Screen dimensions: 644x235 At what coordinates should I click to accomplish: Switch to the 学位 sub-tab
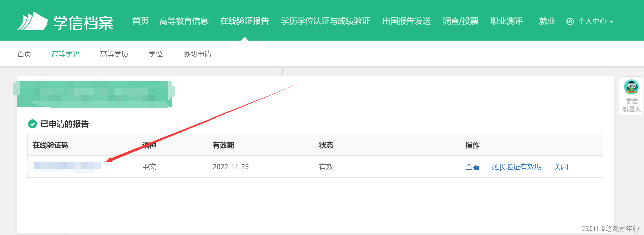point(156,54)
